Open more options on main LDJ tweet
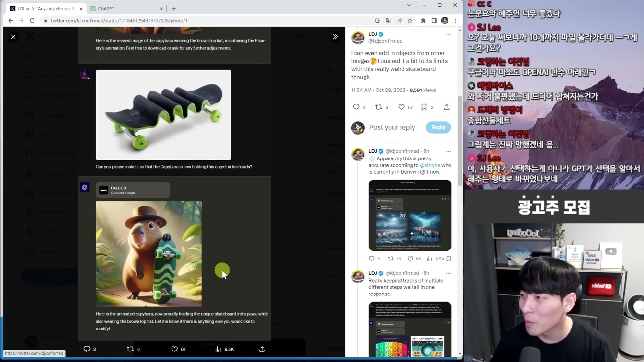Image resolution: width=644 pixels, height=362 pixels. pos(448,34)
